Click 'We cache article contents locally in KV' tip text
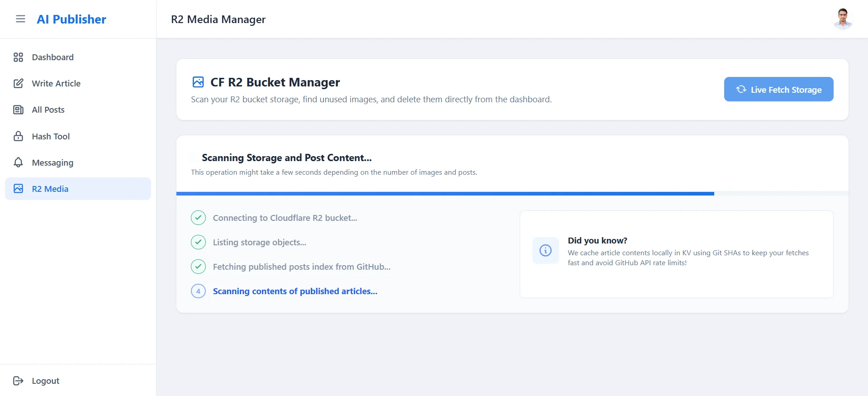This screenshot has width=868, height=396. pyautogui.click(x=688, y=258)
